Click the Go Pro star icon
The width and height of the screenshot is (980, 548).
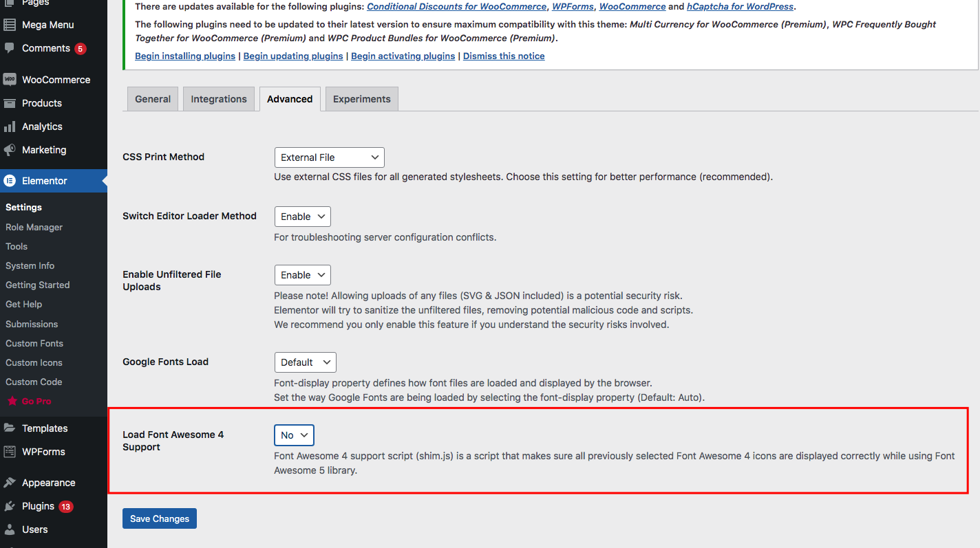[x=12, y=402]
